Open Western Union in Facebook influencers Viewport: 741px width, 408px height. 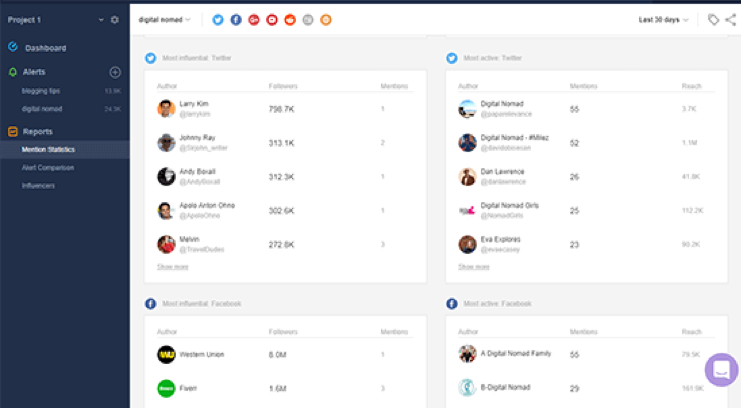(202, 355)
